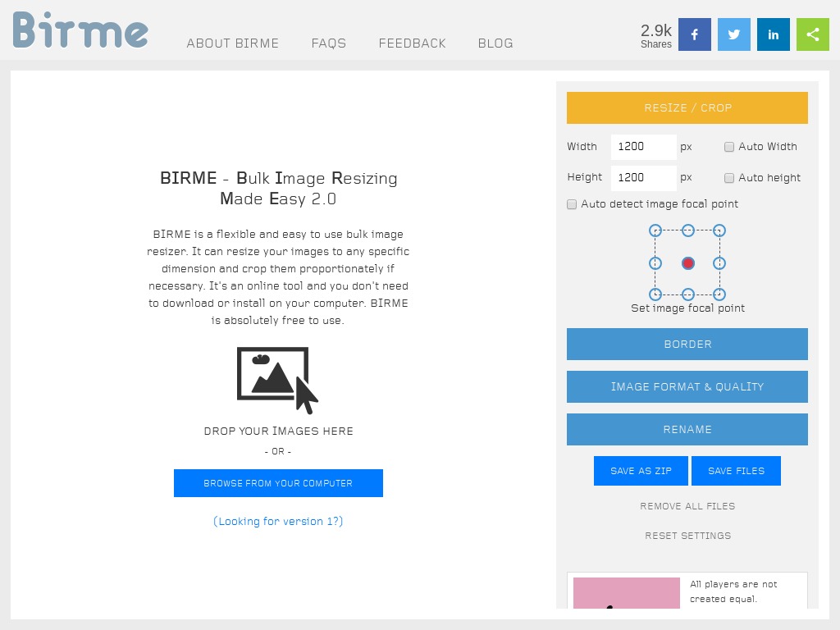Screen dimensions: 840x630
Task: Toggle Auto detect image focal point
Action: (572, 204)
